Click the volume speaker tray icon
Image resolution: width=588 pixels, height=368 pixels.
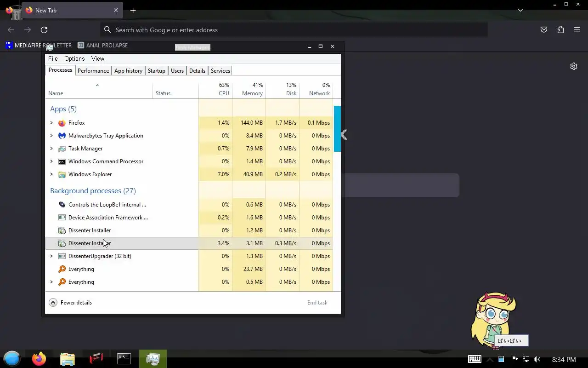(x=537, y=359)
